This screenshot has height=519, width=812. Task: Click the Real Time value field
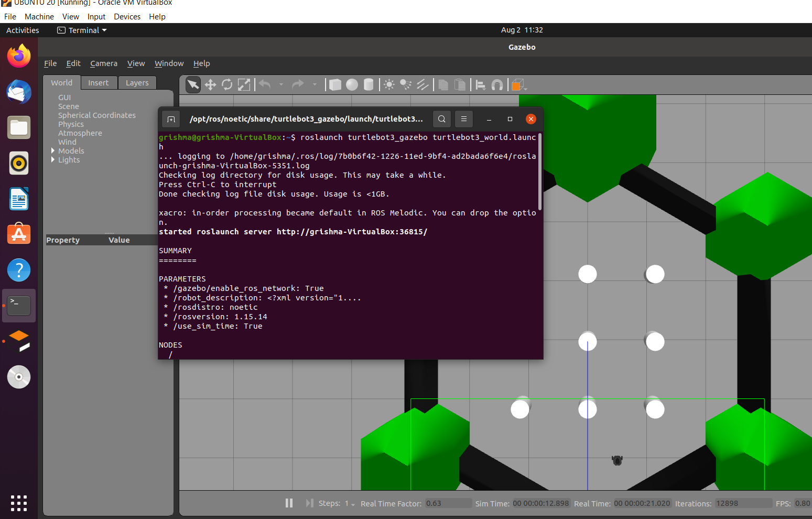642,503
